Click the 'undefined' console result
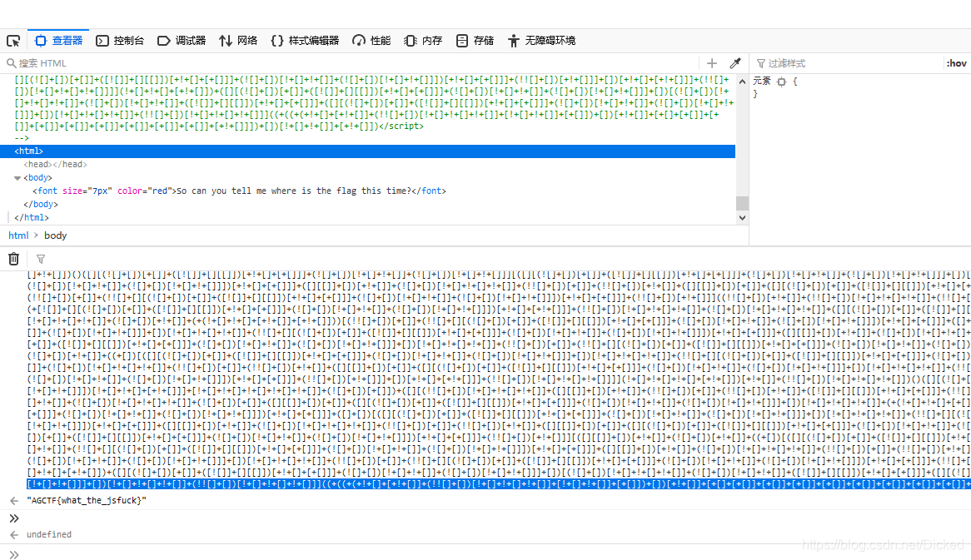This screenshot has height=560, width=971. pyautogui.click(x=49, y=535)
